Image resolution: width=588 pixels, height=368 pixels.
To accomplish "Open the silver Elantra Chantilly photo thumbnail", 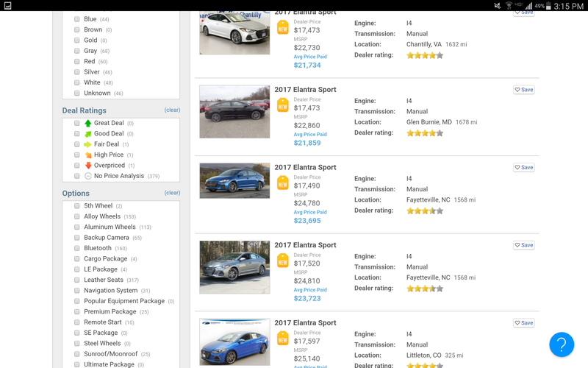I will coord(234,32).
